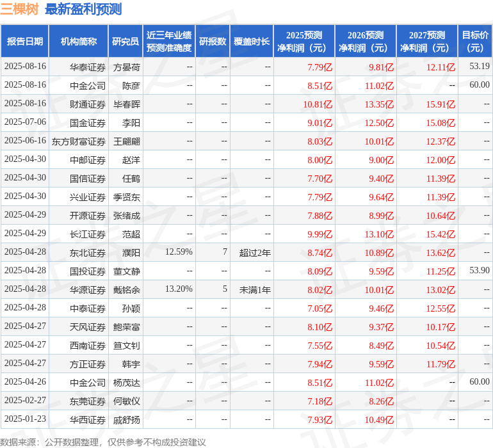493x448 pixels.
Task: Click 9.64亿 forecast value
Action: click(x=382, y=197)
